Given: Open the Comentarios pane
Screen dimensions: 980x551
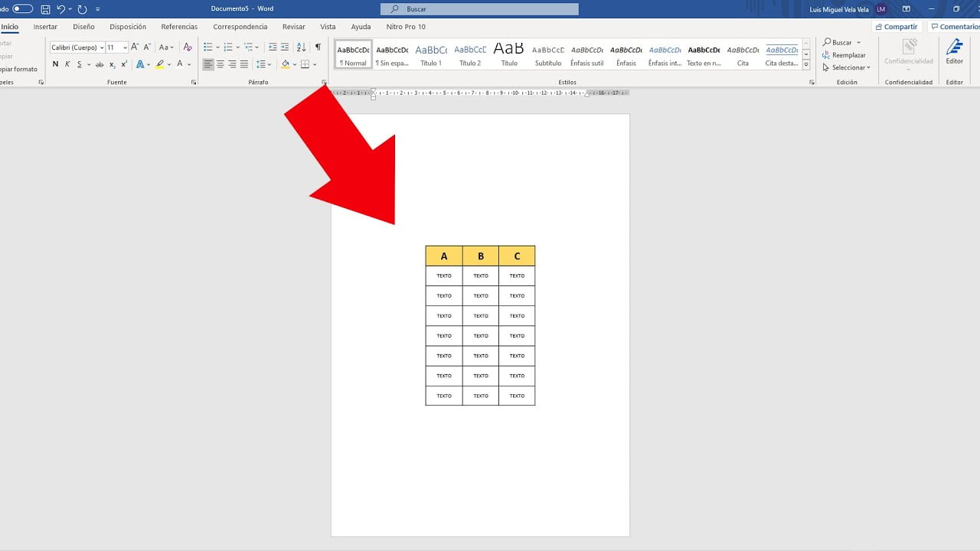Looking at the screenshot, I should click(x=955, y=27).
